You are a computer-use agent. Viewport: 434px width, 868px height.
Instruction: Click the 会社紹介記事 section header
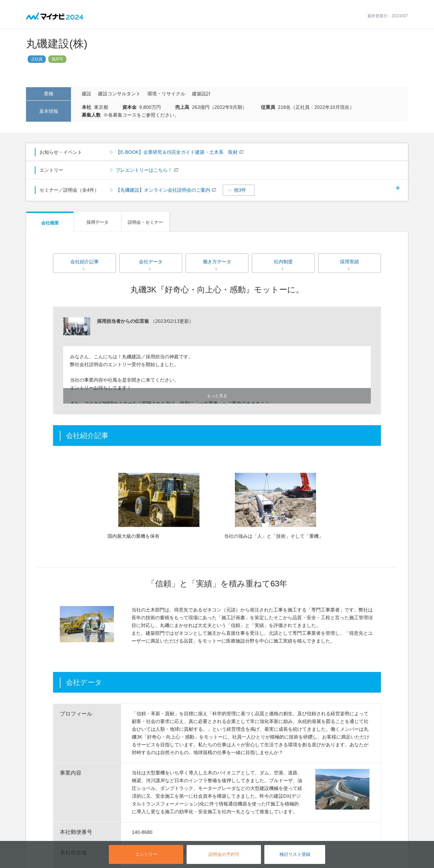point(217,435)
